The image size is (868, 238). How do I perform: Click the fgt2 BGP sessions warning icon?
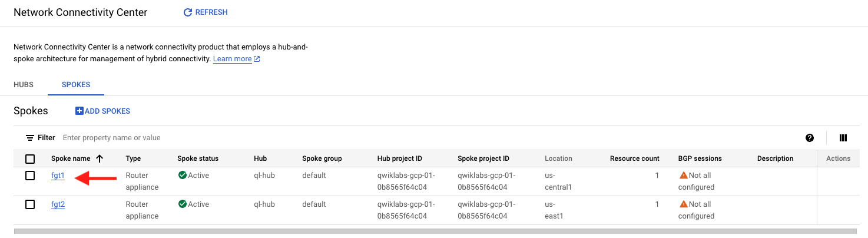point(683,204)
